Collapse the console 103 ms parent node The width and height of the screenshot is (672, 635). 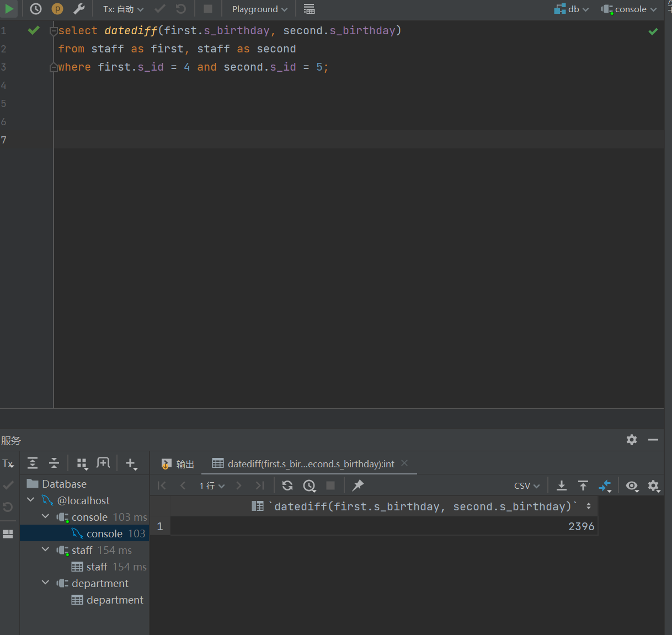[46, 516]
